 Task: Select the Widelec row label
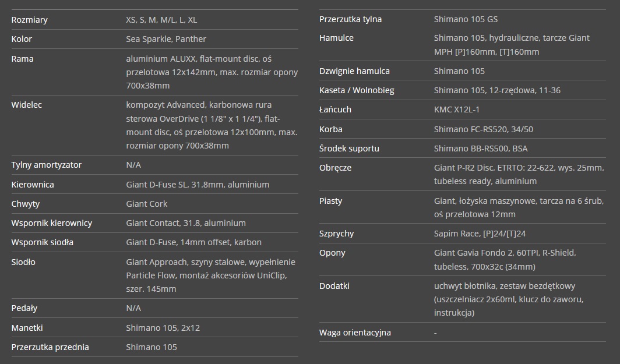[x=26, y=105]
